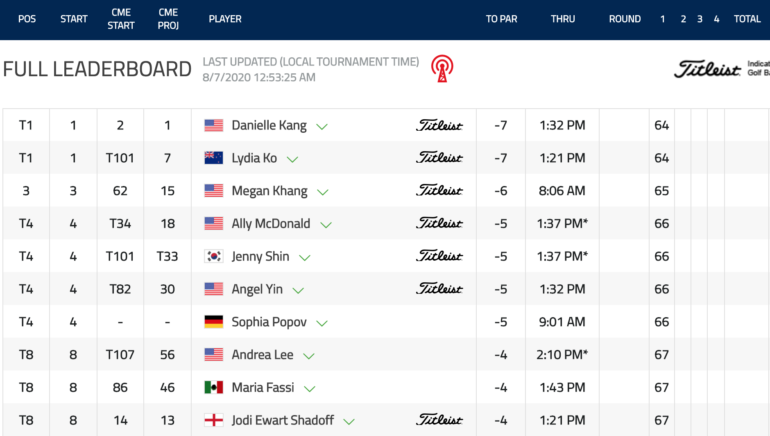Click the South Korea flag beside Jenny Shin
Viewport: 770px width, 436px height.
[x=214, y=256]
